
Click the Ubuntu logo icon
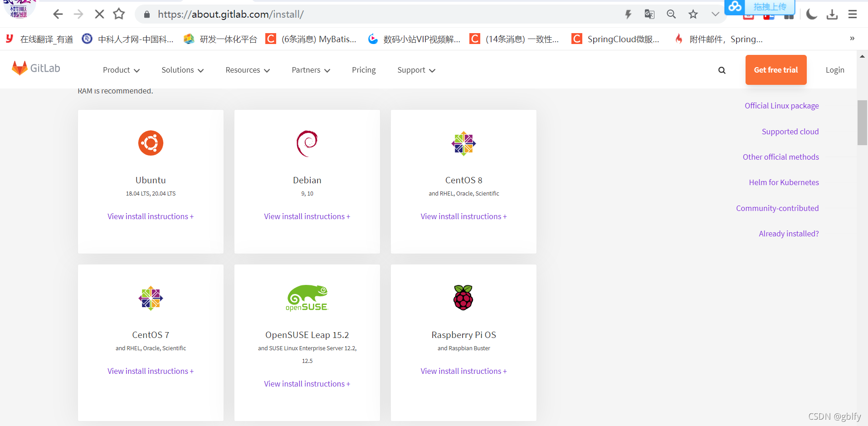point(151,143)
